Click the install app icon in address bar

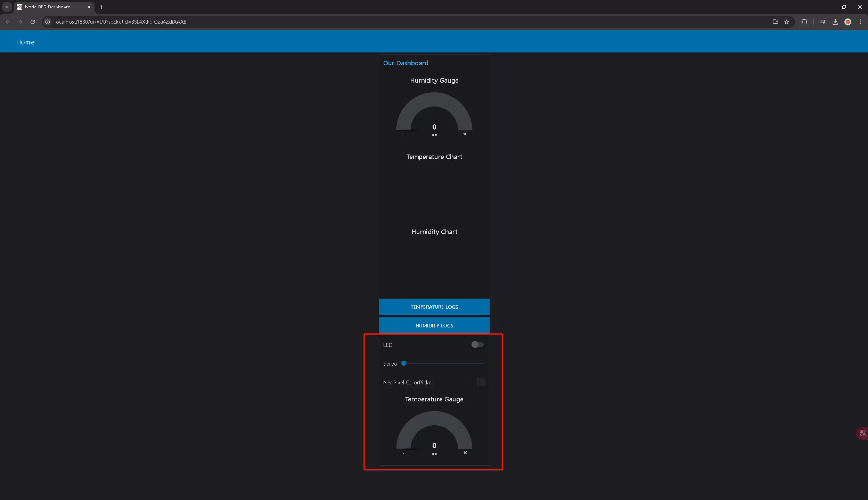point(775,22)
